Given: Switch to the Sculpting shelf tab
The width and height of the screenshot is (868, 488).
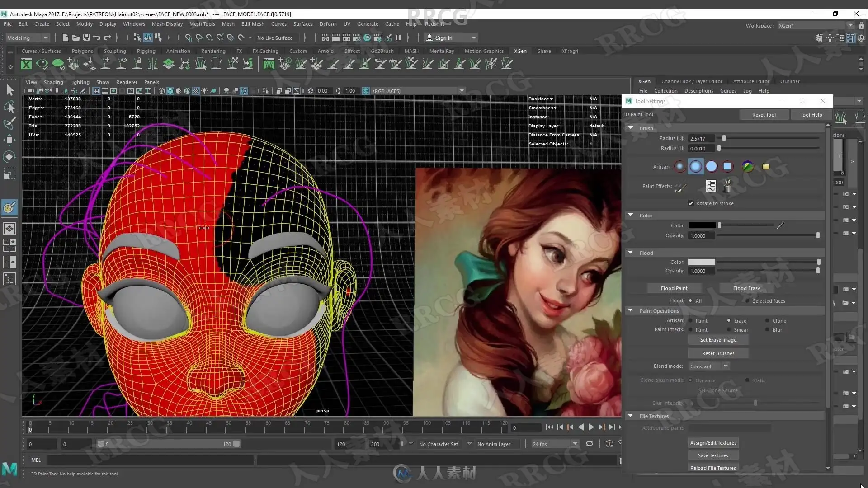Looking at the screenshot, I should tap(115, 51).
